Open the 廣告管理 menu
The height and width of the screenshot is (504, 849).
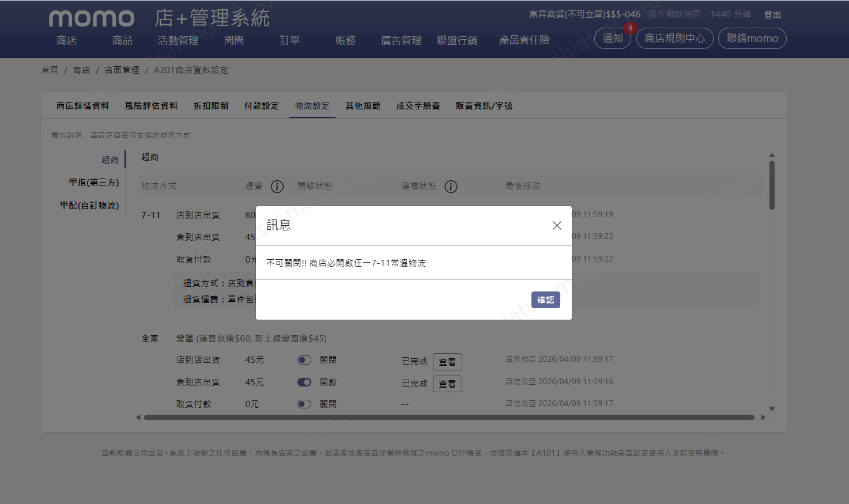[x=401, y=40]
